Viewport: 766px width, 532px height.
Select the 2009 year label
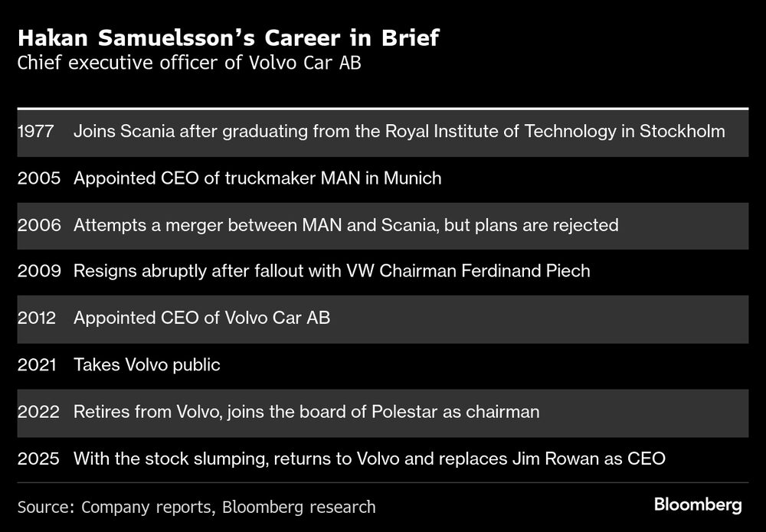pos(36,272)
